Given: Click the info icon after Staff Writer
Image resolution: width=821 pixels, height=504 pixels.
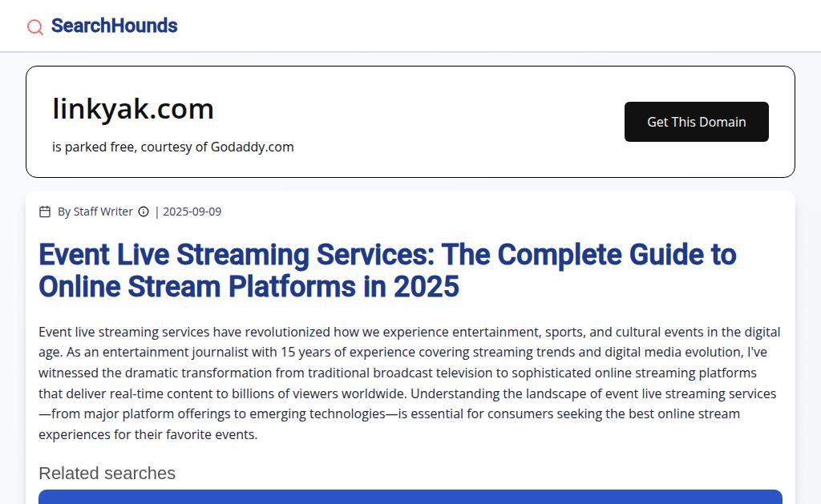Looking at the screenshot, I should click(144, 212).
